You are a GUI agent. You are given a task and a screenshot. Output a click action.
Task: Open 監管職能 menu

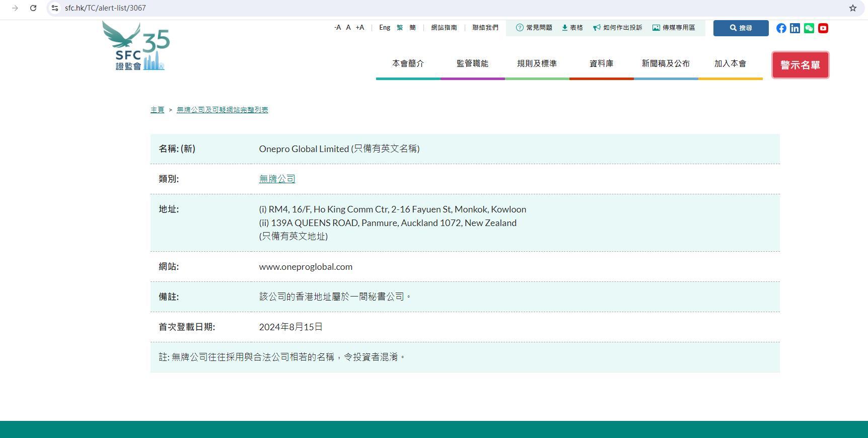(472, 63)
